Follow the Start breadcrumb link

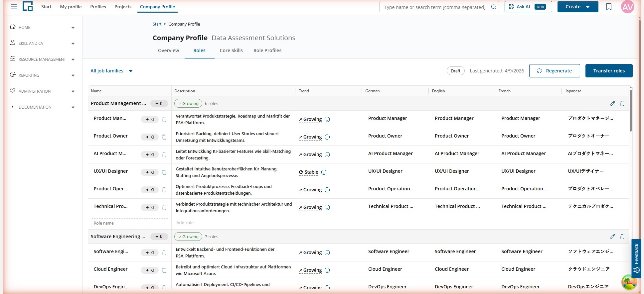click(157, 24)
